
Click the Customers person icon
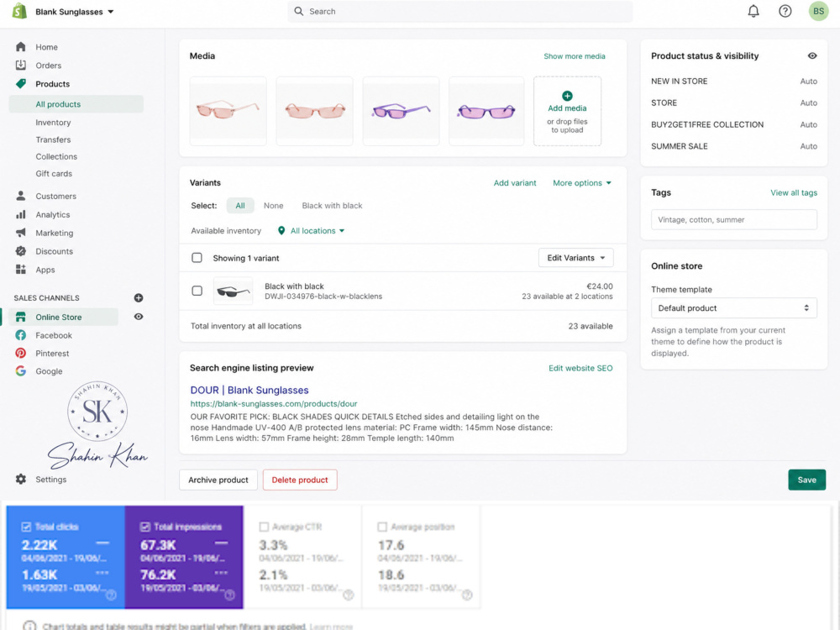click(x=21, y=196)
